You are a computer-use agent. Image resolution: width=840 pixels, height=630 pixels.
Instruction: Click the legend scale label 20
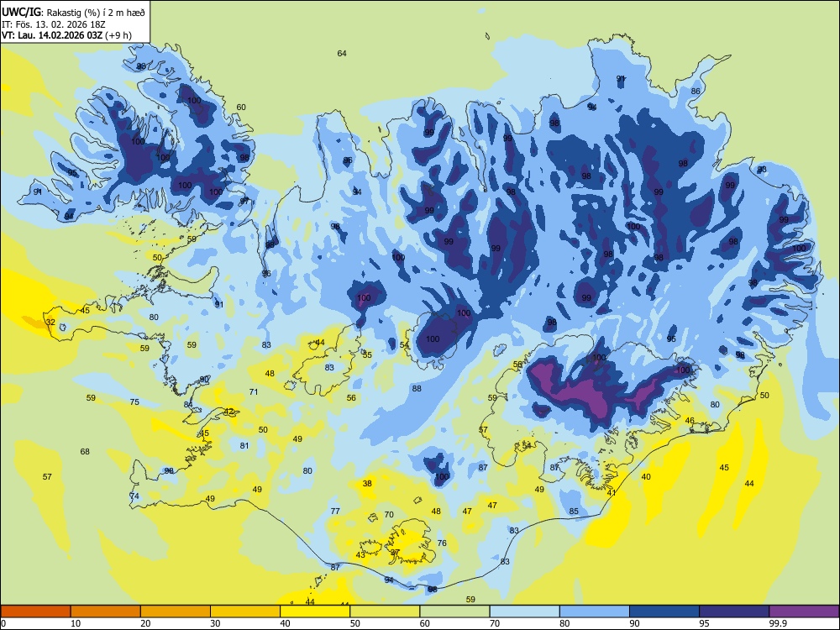(145, 623)
